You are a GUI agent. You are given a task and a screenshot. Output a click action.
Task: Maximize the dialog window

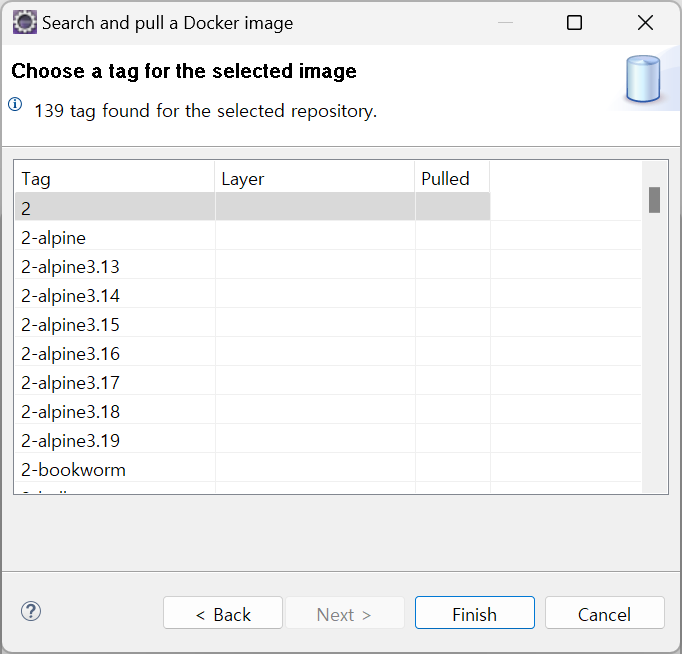point(574,22)
